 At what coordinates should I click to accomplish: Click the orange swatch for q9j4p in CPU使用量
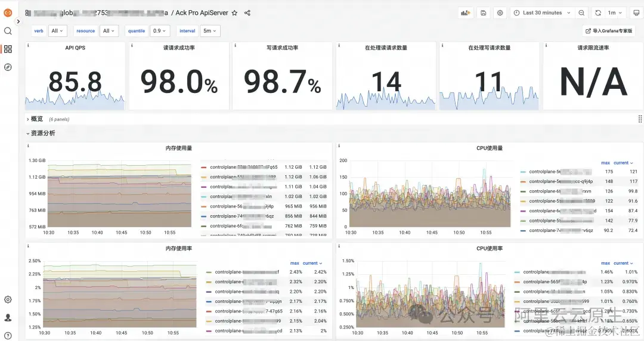tap(523, 181)
